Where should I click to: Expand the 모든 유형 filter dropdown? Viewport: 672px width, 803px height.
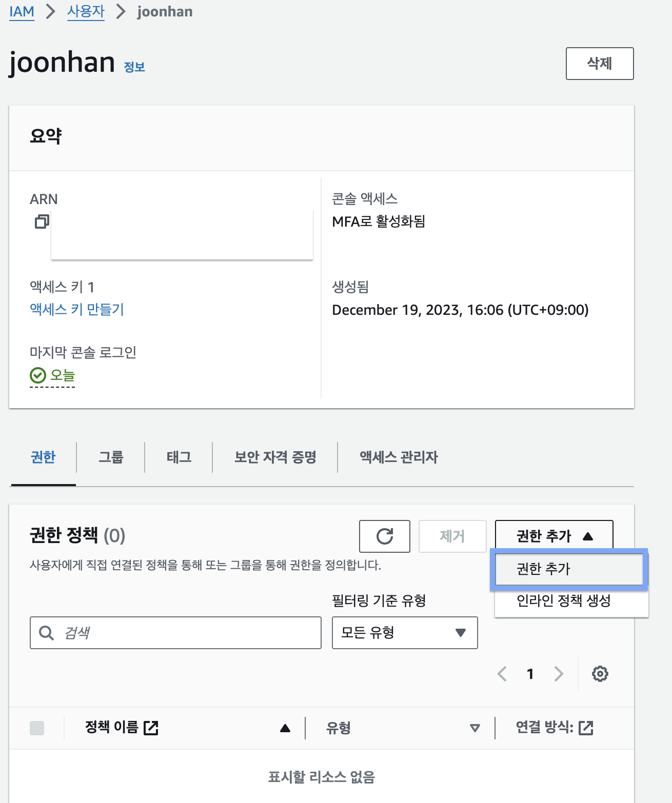click(405, 633)
